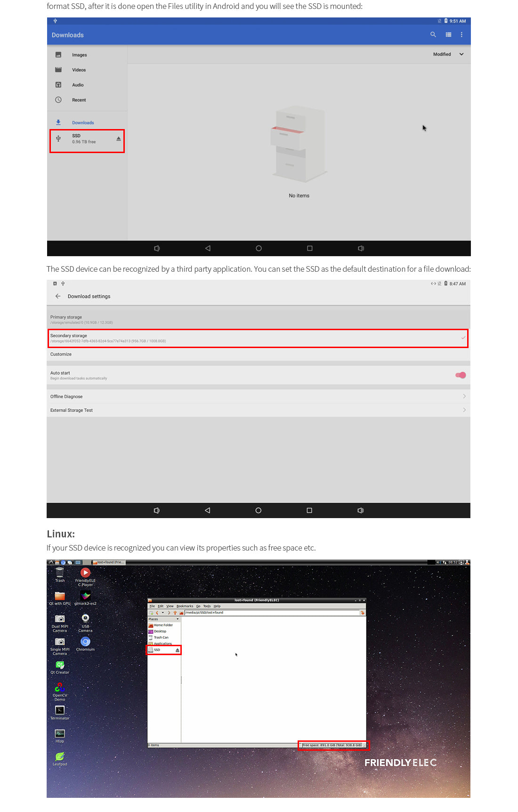This screenshot has height=812, width=518.
Task: Select Images in the Files sidebar
Action: tap(79, 55)
